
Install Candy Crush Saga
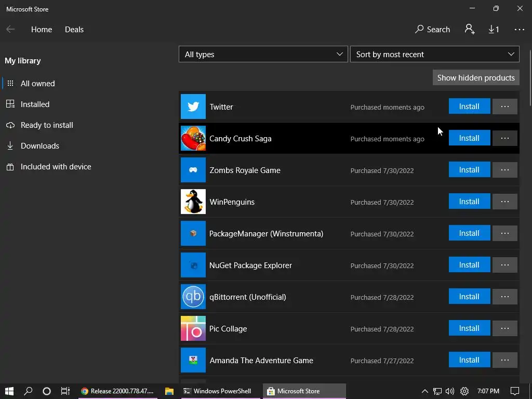tap(469, 138)
